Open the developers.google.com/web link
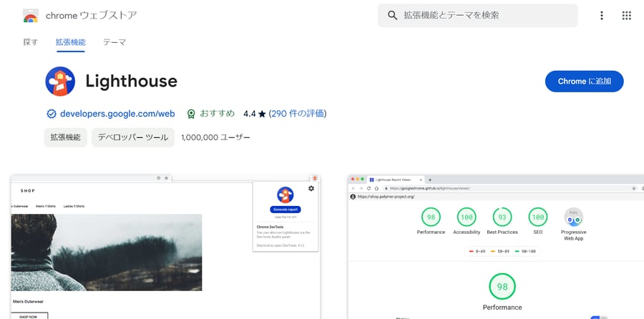This screenshot has height=319, width=644. point(117,114)
